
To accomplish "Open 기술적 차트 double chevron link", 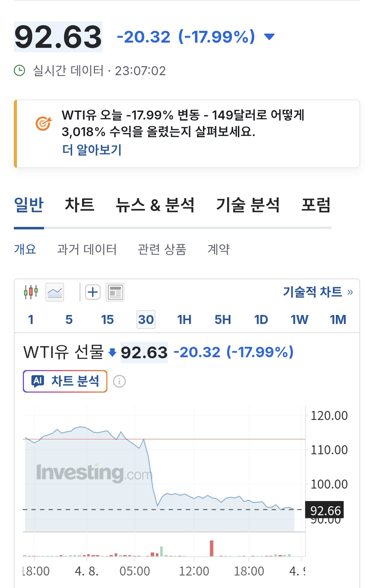I will pyautogui.click(x=350, y=292).
